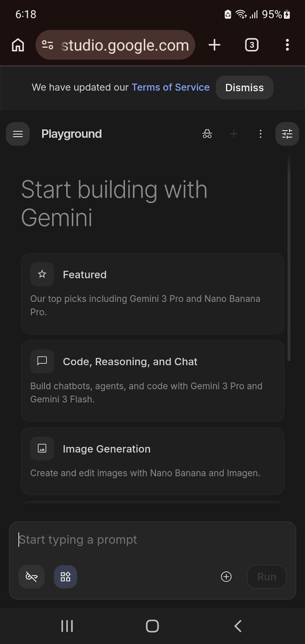This screenshot has width=305, height=644.
Task: Open the Terms of Service link
Action: [x=171, y=87]
